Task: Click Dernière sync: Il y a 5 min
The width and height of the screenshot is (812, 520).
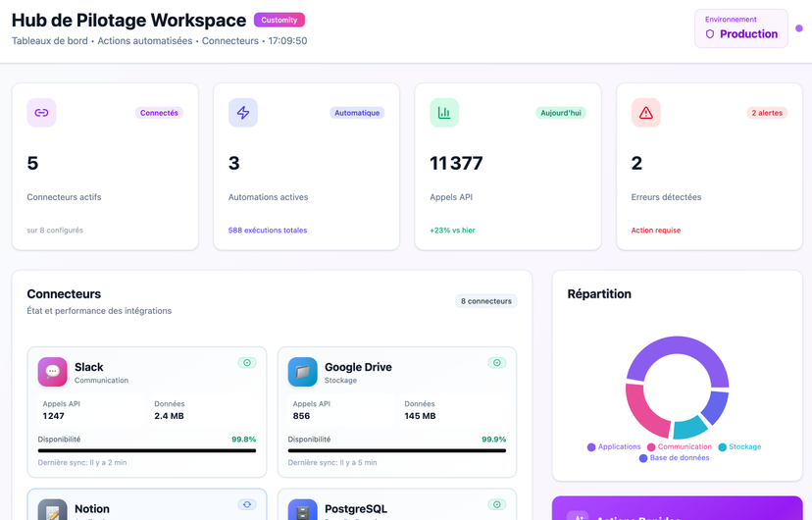Action: click(332, 462)
